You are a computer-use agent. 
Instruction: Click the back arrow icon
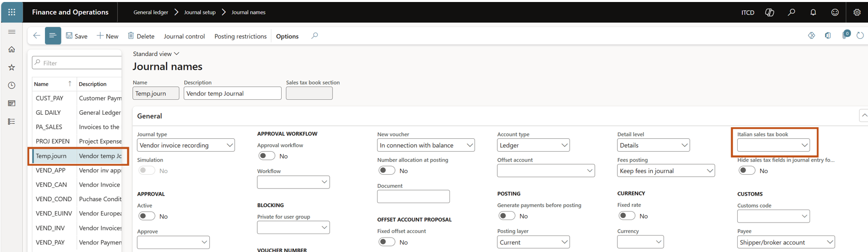(36, 36)
